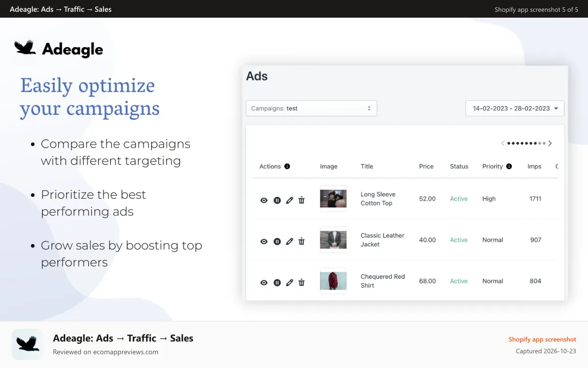The width and height of the screenshot is (588, 368).
Task: Click the price 40.00
Action: 427,240
